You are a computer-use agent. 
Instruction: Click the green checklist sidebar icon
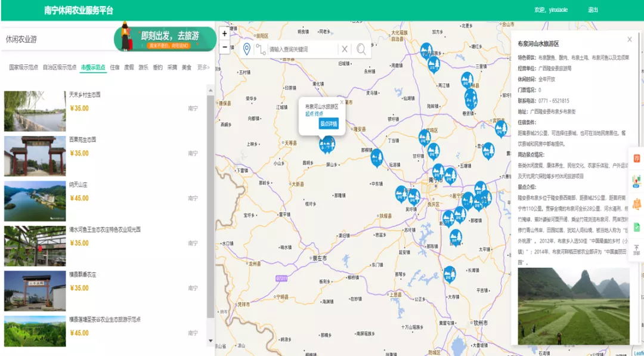[636, 227]
